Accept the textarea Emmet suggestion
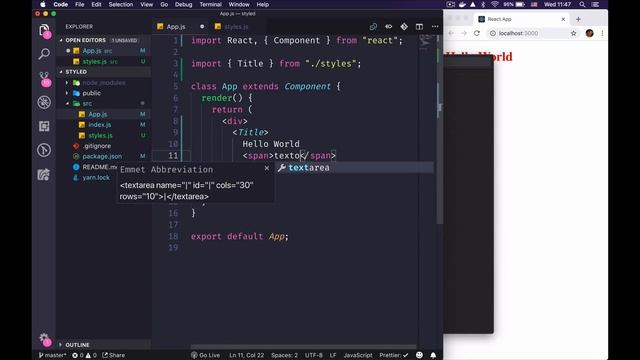The image size is (640, 360). (x=355, y=168)
